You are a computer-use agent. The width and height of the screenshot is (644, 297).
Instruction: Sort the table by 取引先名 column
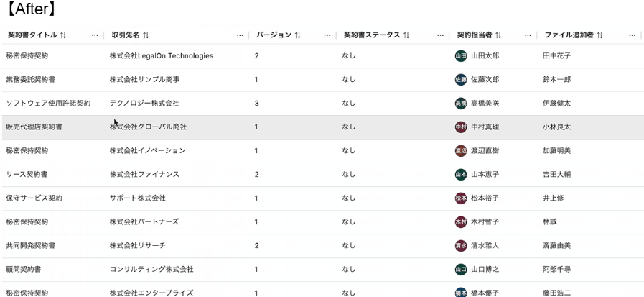pyautogui.click(x=146, y=35)
